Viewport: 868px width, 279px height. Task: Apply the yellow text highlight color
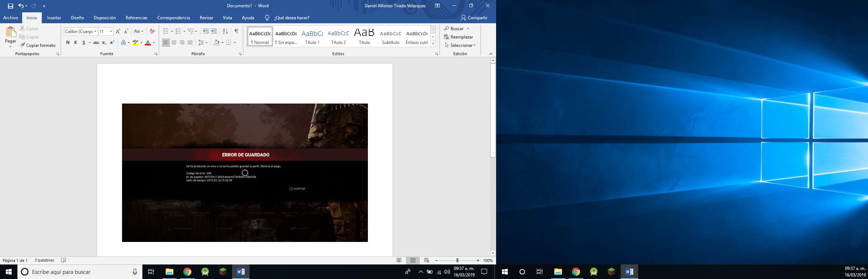(135, 43)
